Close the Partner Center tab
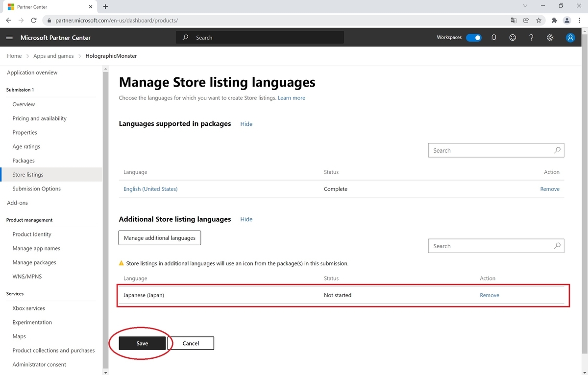The width and height of the screenshot is (588, 375). 91,7
